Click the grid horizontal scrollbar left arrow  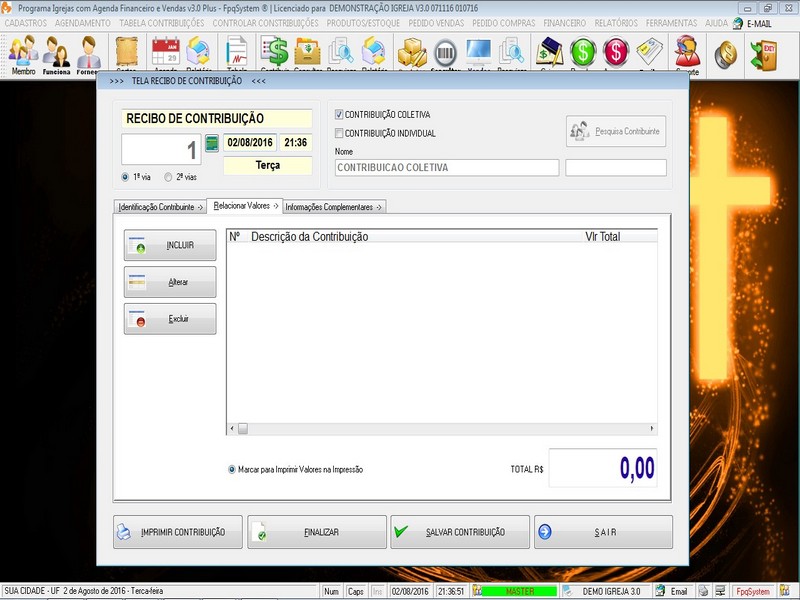point(232,429)
